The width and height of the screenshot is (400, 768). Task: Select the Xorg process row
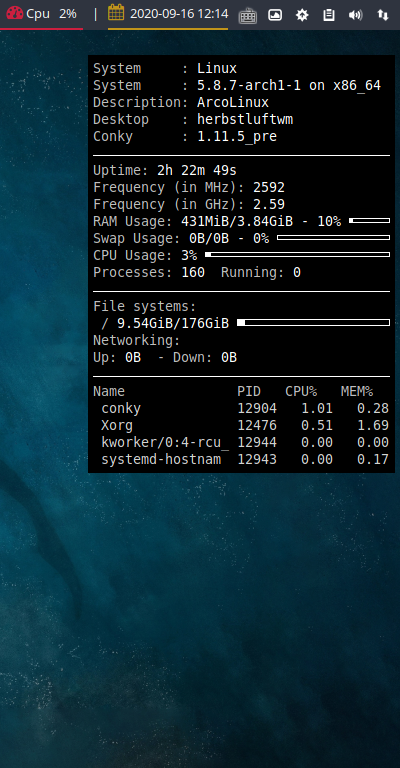pos(241,425)
